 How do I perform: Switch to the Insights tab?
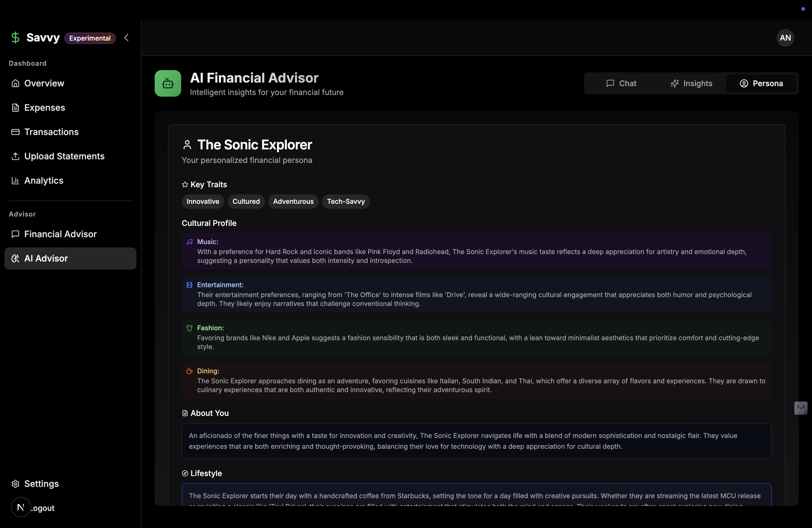pos(691,84)
